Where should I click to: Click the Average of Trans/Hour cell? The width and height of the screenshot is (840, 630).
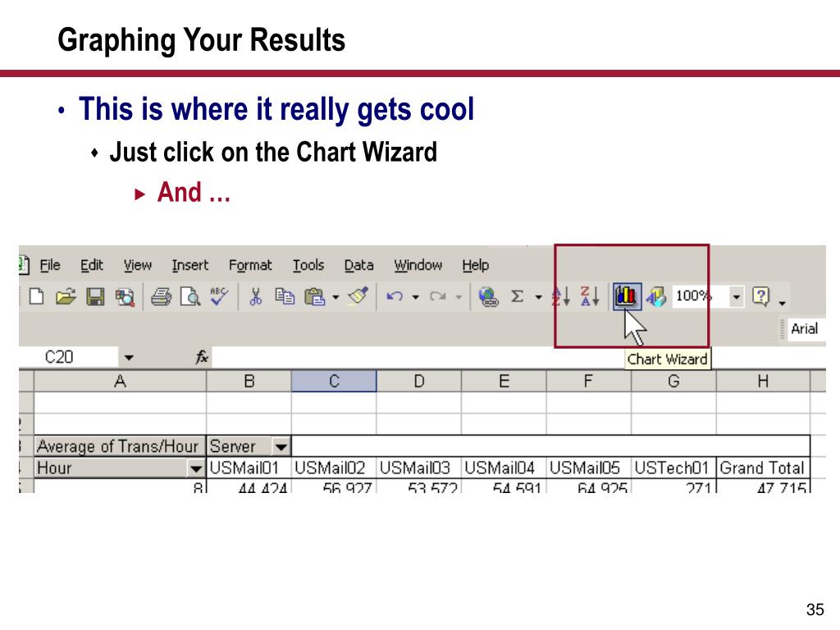point(120,446)
